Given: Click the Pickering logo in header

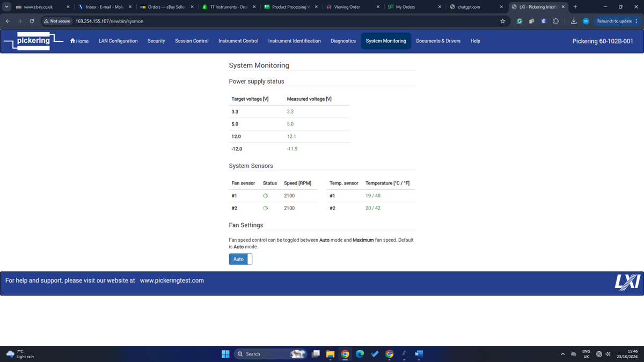Looking at the screenshot, I should (x=33, y=41).
